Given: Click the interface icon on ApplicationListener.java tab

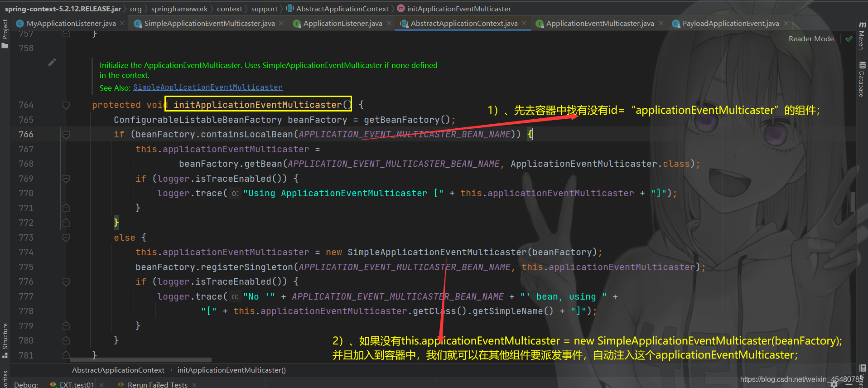Looking at the screenshot, I should click(x=297, y=24).
